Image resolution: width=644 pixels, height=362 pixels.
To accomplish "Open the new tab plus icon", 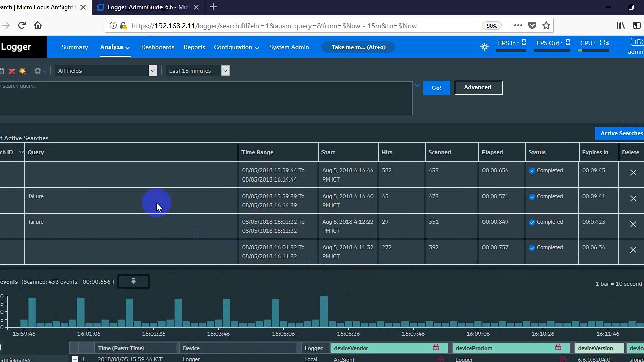I will pos(213,7).
